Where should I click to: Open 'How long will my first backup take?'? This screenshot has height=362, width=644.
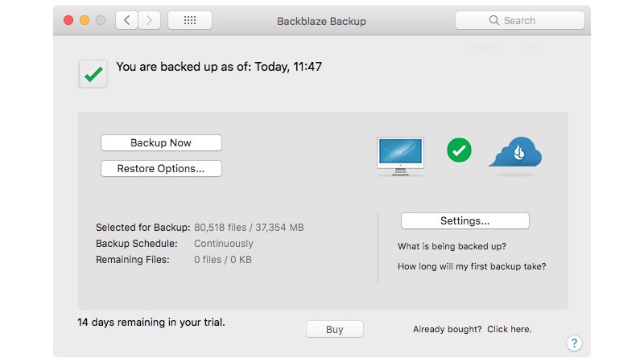472,266
